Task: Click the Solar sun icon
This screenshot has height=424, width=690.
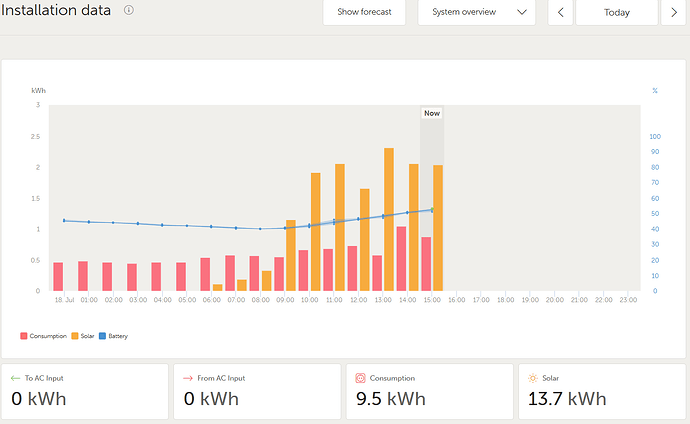Action: (x=532, y=378)
